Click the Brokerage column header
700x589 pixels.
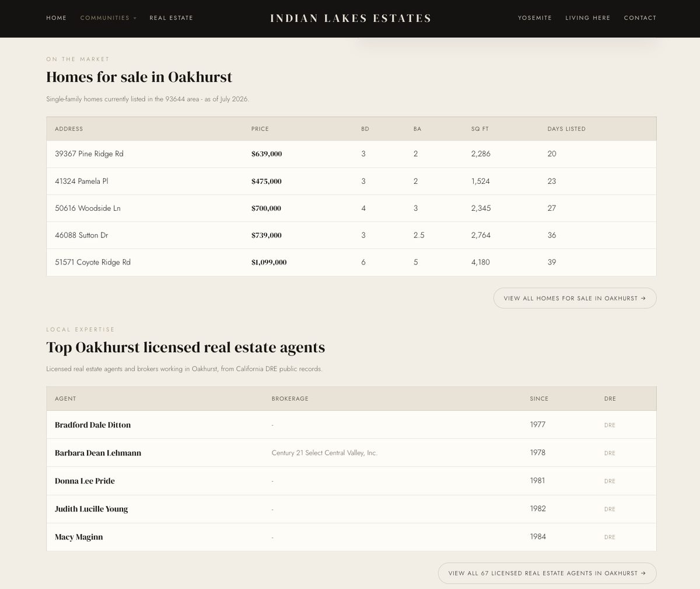coord(290,399)
